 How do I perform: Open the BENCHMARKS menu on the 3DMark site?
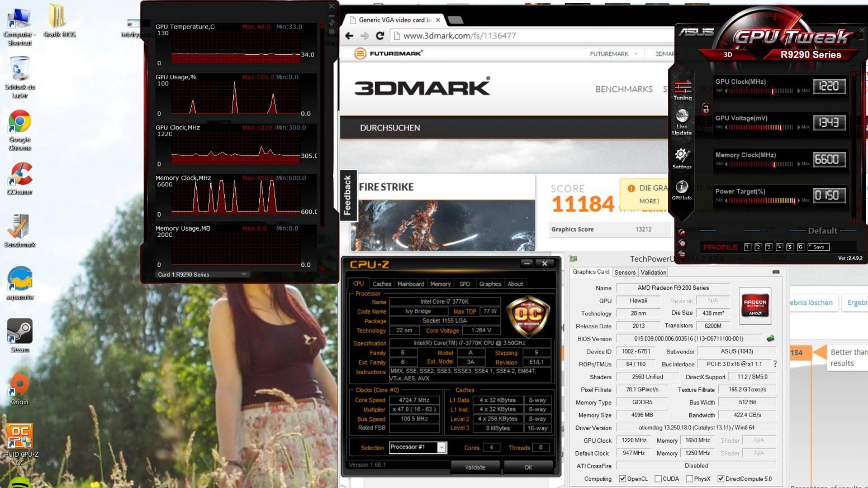pos(624,89)
